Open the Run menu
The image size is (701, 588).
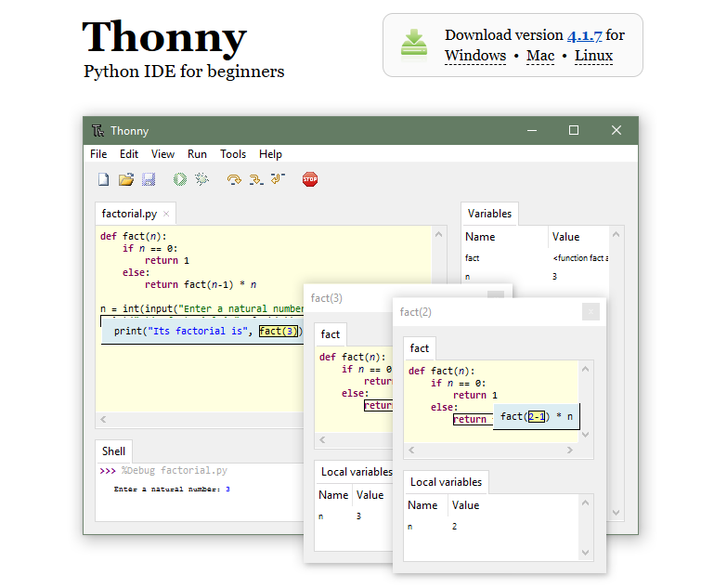coord(197,154)
